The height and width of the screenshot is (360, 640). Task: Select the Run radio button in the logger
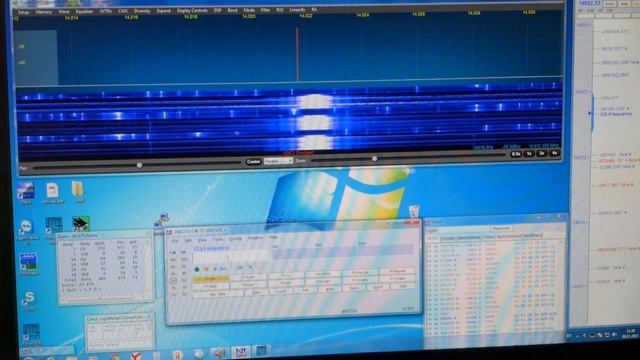[x=221, y=269]
